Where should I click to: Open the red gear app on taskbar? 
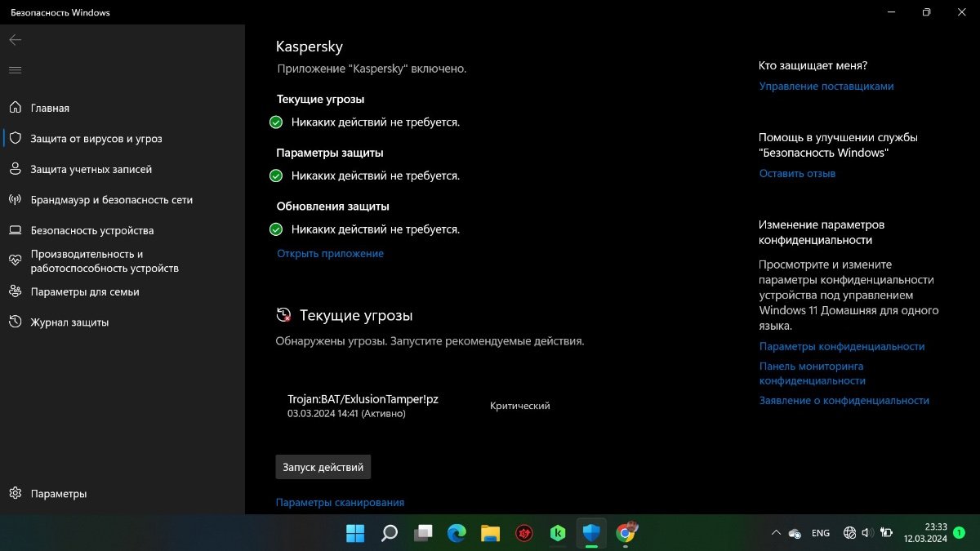523,533
